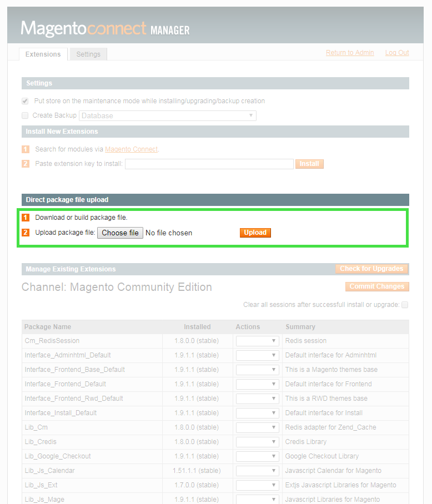Click step 2 badge beside Upload package file

point(26,233)
